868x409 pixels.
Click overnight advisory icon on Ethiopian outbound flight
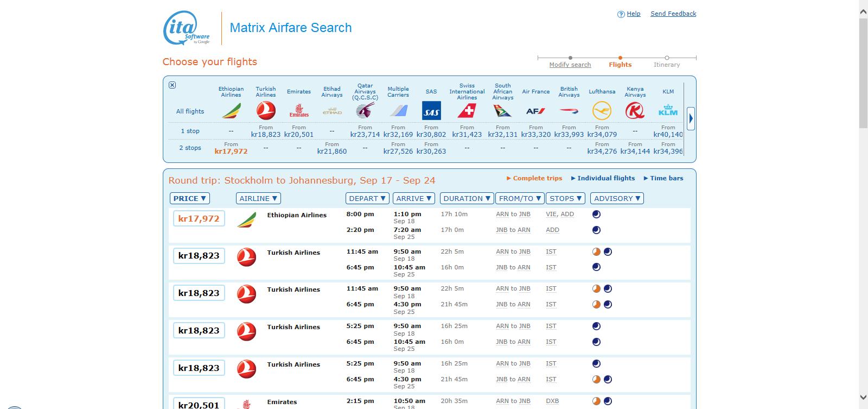click(596, 214)
